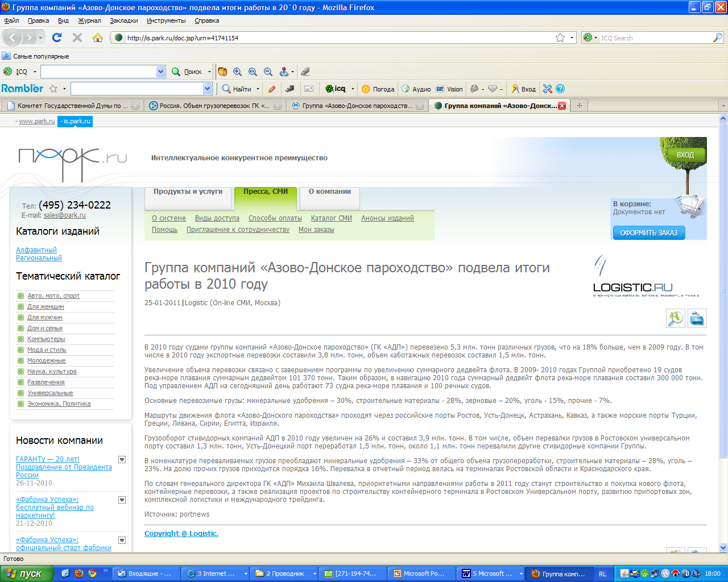The width and height of the screenshot is (728, 582).
Task: Click the joystick games icon
Action: click(x=284, y=72)
